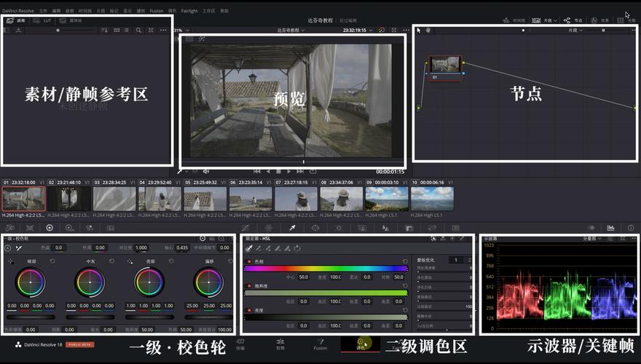Jump to last frame transport button
The height and width of the screenshot is (364, 641).
click(x=300, y=172)
